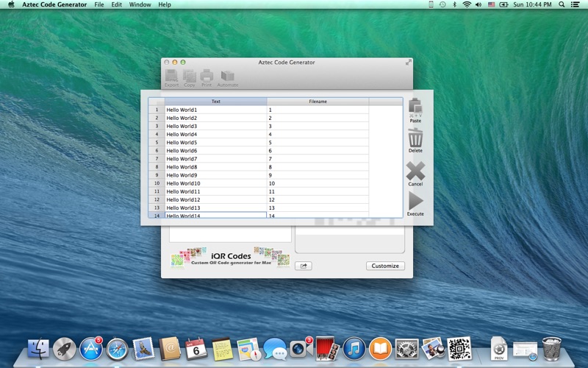Screen dimensions: 588x368
Task: Open Finder from the Dock
Action: pos(38,349)
